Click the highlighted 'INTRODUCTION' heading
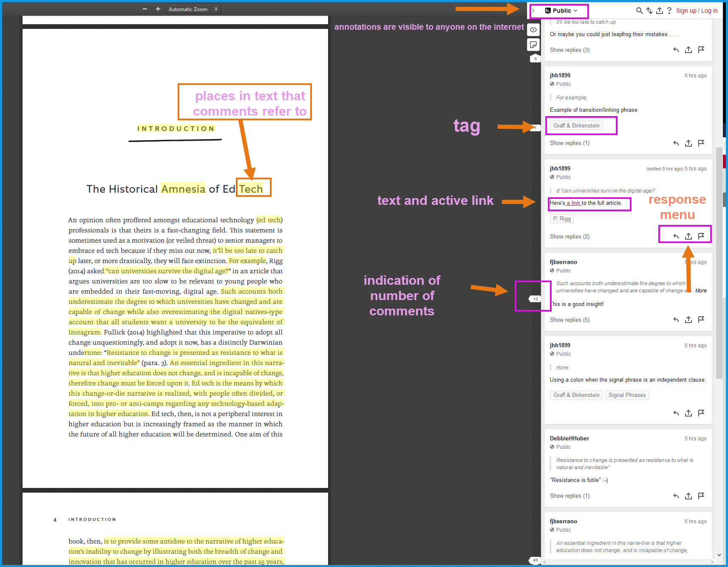The width and height of the screenshot is (728, 567). pyautogui.click(x=176, y=128)
